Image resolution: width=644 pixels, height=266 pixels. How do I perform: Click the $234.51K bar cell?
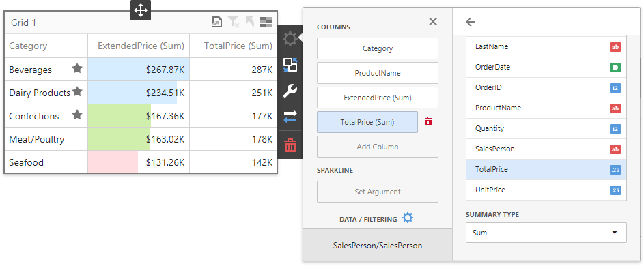point(139,93)
